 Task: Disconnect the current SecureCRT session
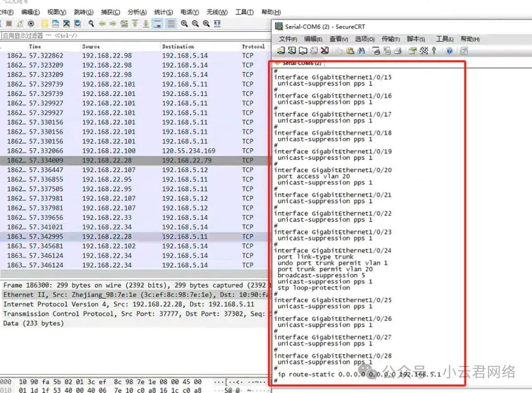tap(325, 51)
